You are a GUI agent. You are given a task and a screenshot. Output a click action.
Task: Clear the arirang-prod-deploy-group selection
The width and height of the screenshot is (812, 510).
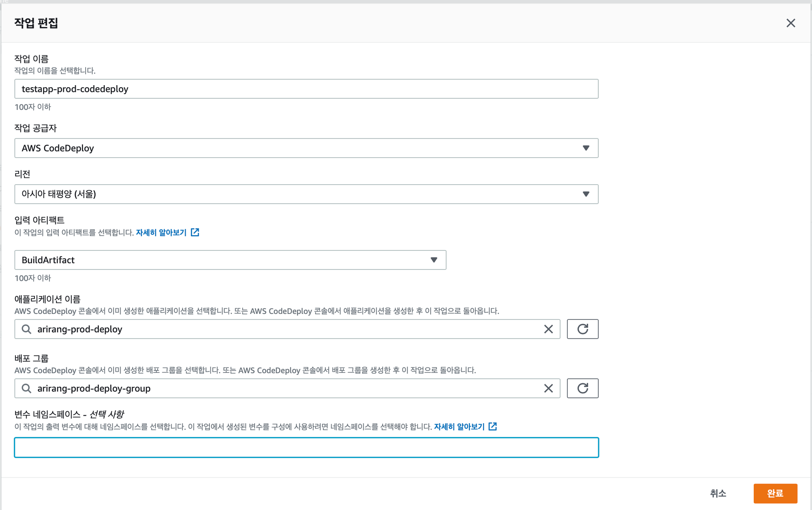point(548,388)
